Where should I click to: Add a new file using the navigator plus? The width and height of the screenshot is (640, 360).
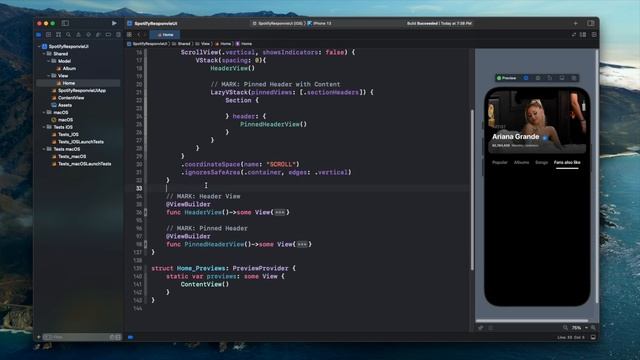39,337
